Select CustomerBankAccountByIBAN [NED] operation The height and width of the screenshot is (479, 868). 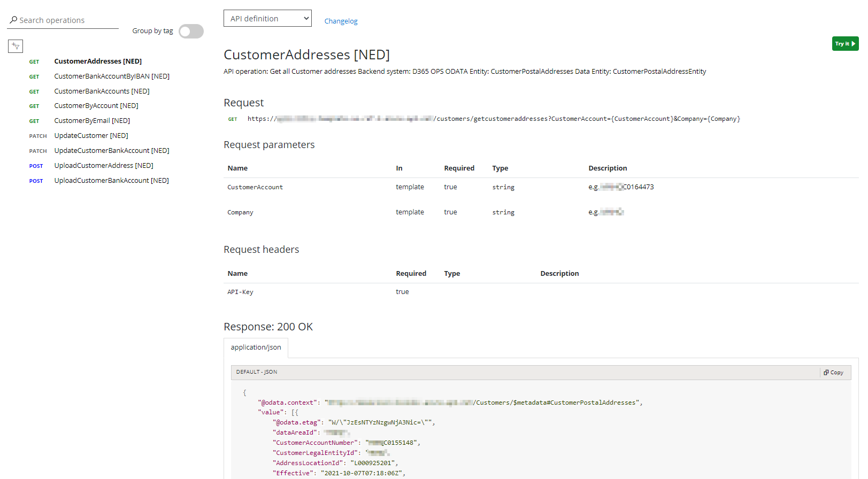tap(112, 76)
